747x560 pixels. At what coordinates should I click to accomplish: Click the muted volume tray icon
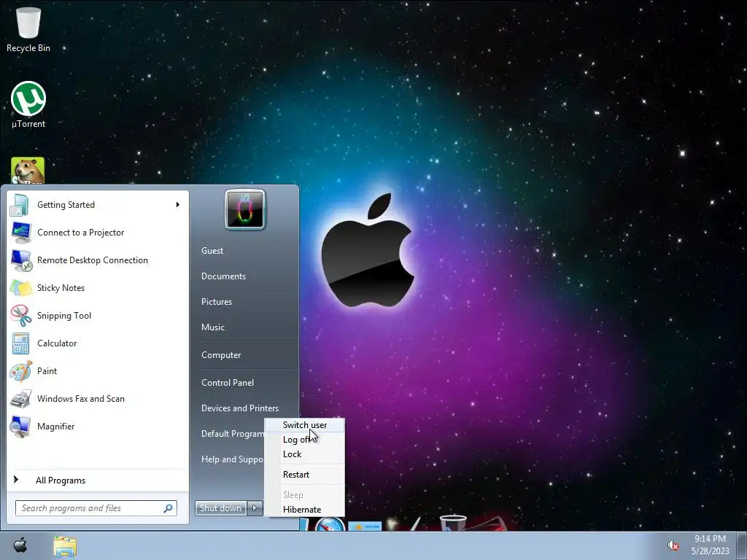(x=673, y=545)
